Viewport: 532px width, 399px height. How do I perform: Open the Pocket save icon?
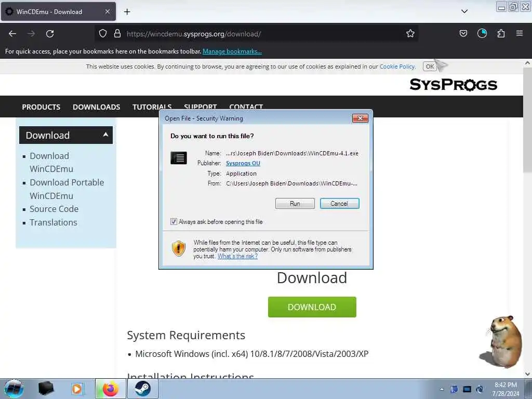pos(463,34)
